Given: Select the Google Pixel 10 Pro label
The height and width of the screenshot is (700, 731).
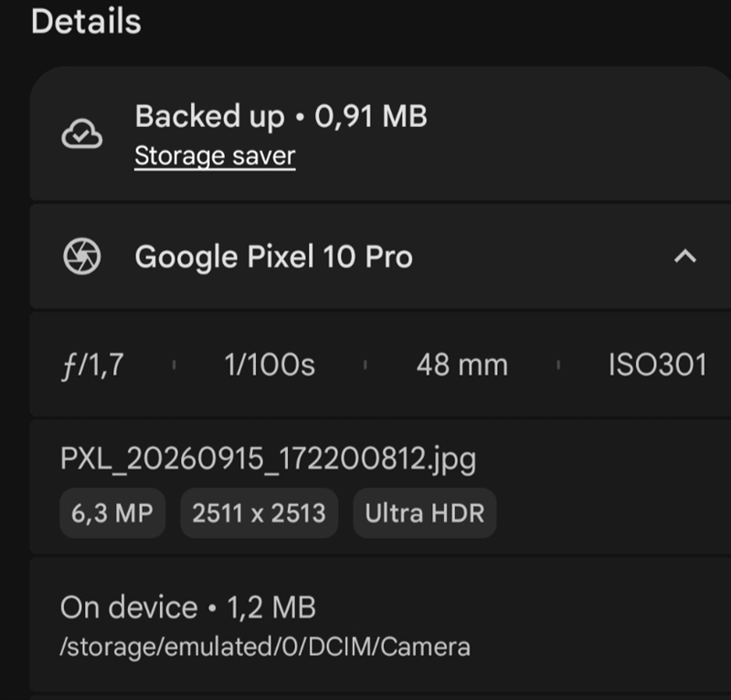Looking at the screenshot, I should click(273, 257).
